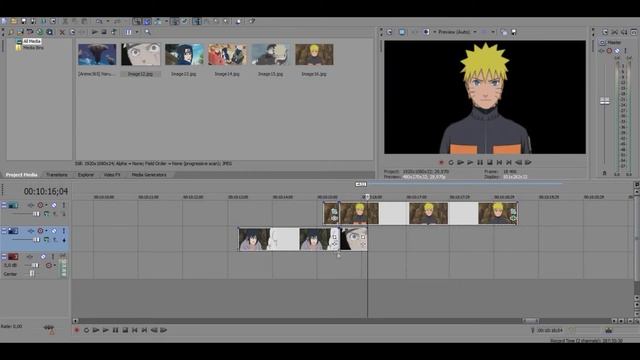This screenshot has width=640, height=360.
Task: Click timeline Play From Start button
Action: (96, 330)
